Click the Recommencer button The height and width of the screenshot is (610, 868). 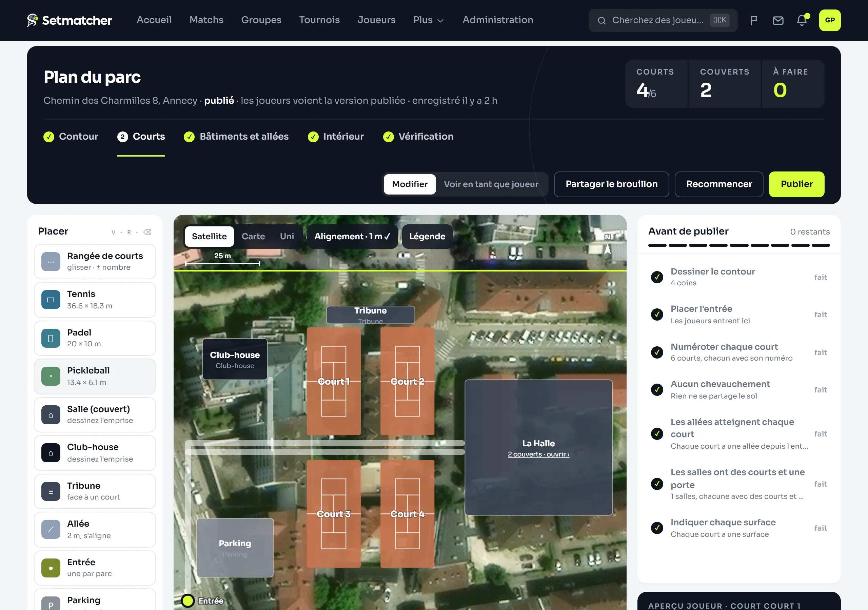tap(719, 184)
